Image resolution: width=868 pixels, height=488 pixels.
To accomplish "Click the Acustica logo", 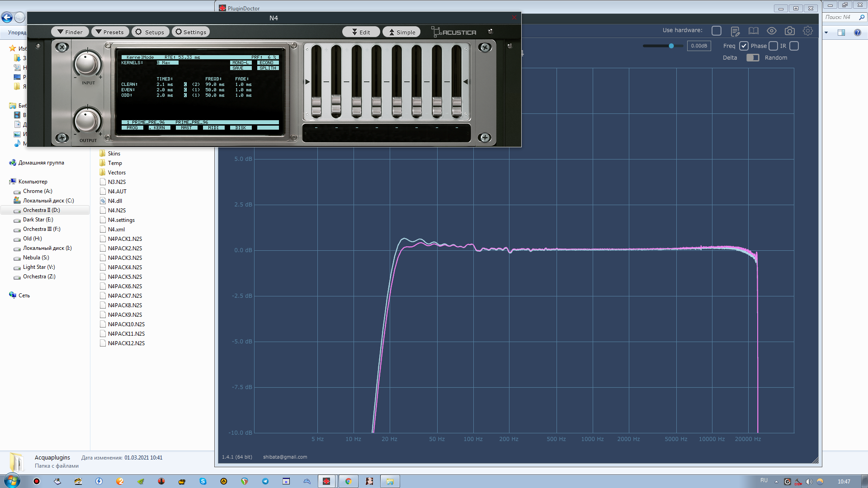I will (454, 32).
